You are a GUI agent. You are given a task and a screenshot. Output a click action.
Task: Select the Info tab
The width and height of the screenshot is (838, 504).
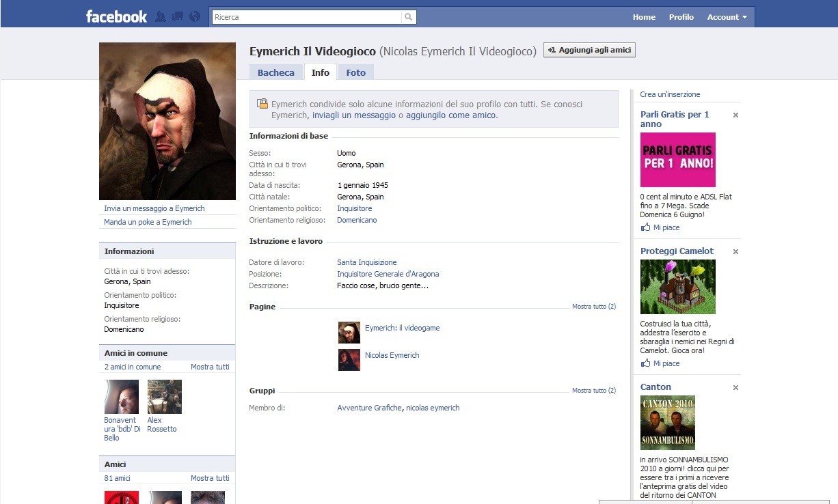321,72
